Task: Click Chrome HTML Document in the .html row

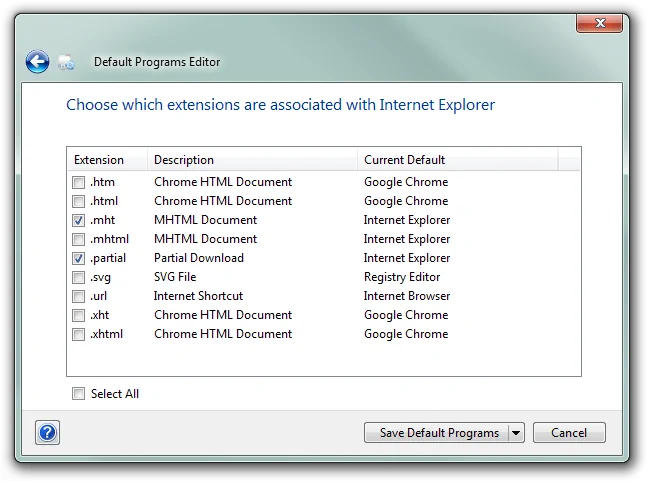Action: [x=223, y=201]
